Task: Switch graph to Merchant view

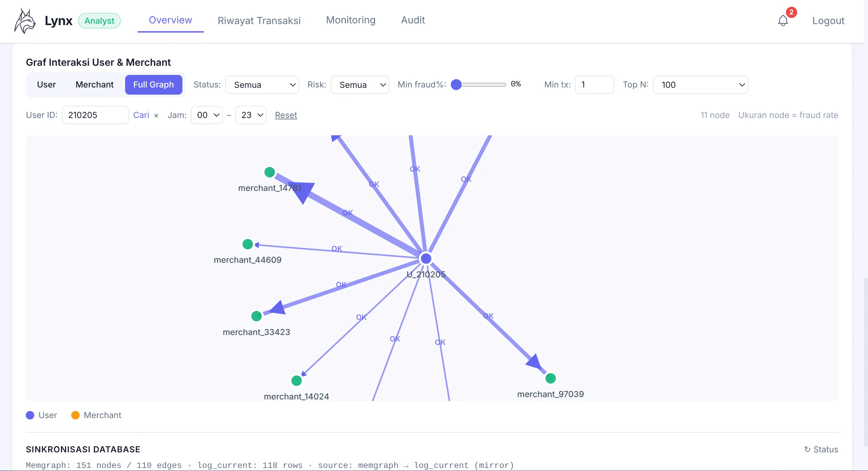Action: (x=95, y=84)
